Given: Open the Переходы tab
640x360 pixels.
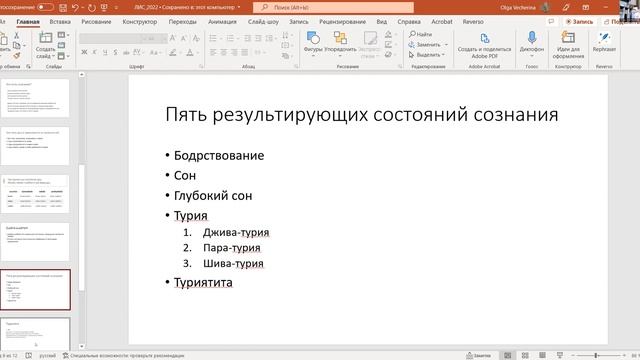Looking at the screenshot, I should 182,22.
